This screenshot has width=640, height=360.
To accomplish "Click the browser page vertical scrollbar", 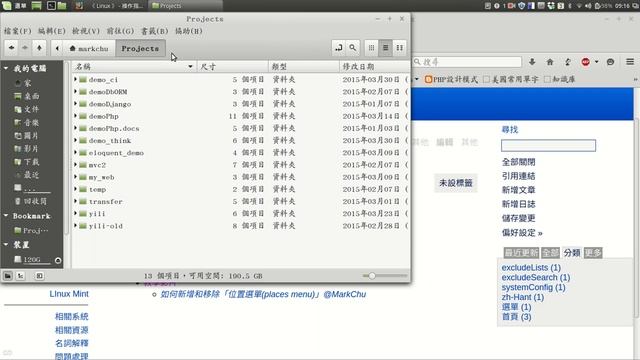I will click(x=637, y=218).
